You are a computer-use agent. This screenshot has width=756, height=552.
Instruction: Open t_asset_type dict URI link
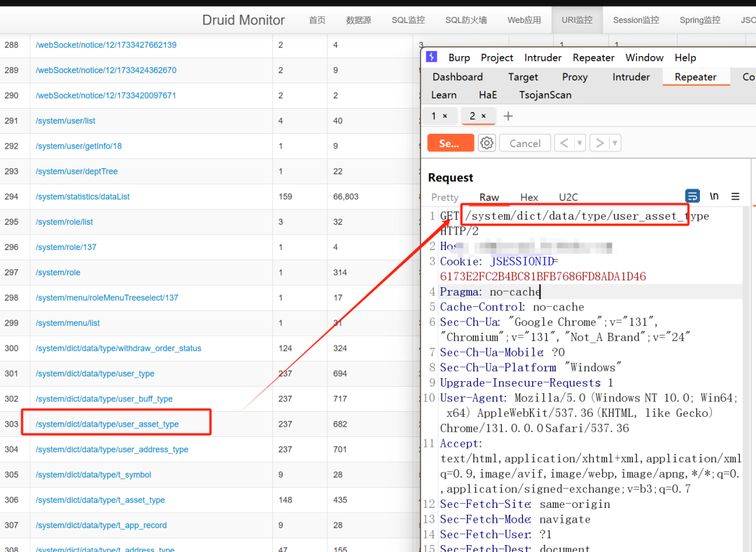(100, 500)
